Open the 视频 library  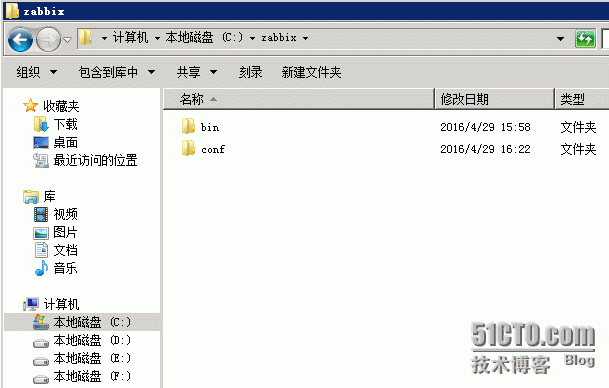click(x=65, y=214)
